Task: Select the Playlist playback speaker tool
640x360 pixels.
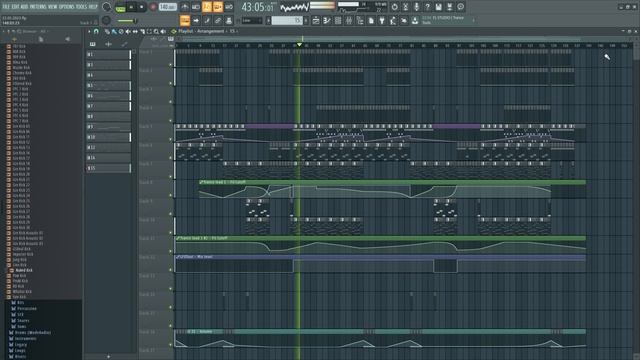Action: pos(163,31)
